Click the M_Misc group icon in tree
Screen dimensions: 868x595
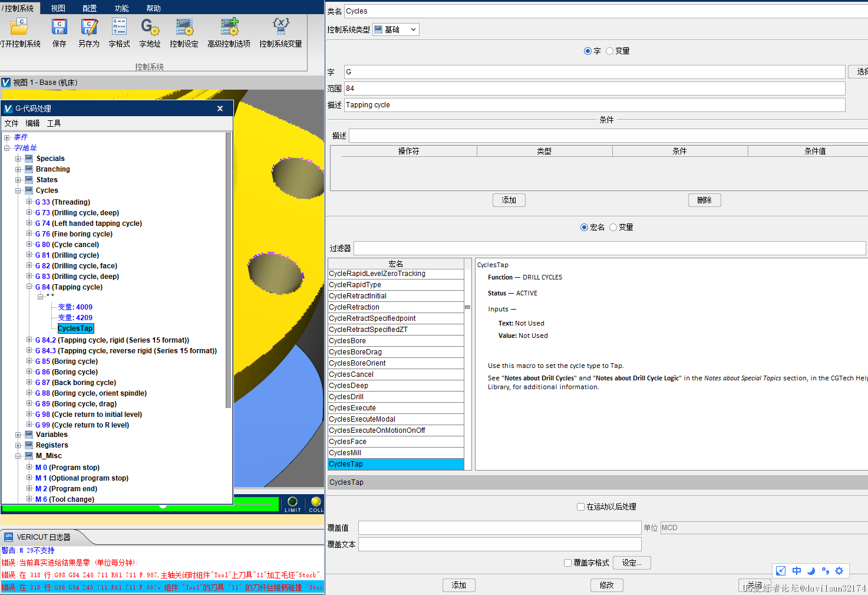click(29, 456)
